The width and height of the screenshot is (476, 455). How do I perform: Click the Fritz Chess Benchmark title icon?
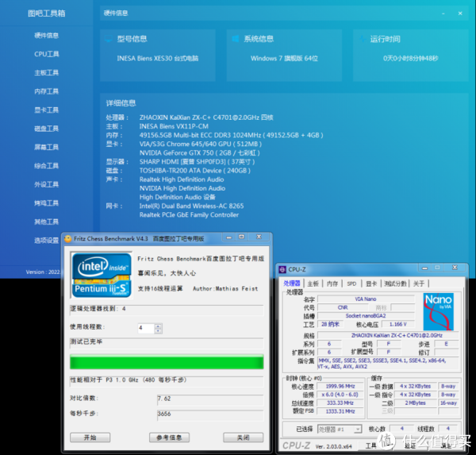coord(68,238)
